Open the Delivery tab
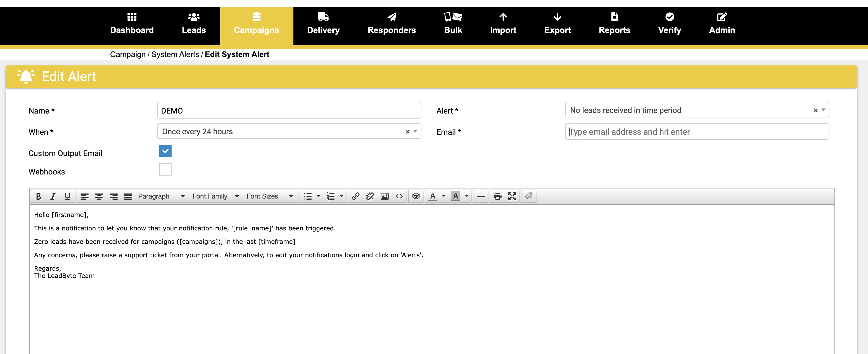 click(x=323, y=25)
